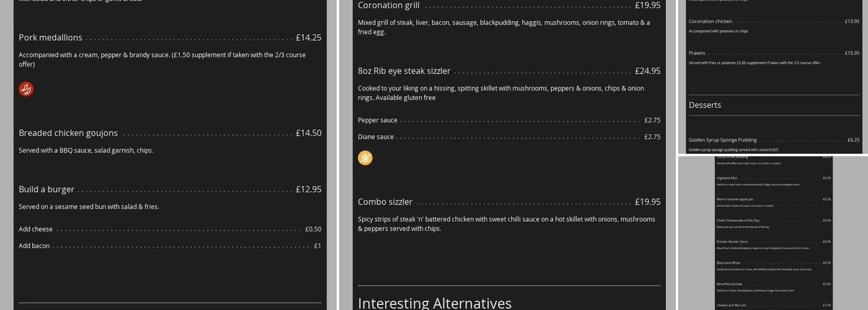
Task: Click the orange gluten free wheat icon
Action: [365, 158]
